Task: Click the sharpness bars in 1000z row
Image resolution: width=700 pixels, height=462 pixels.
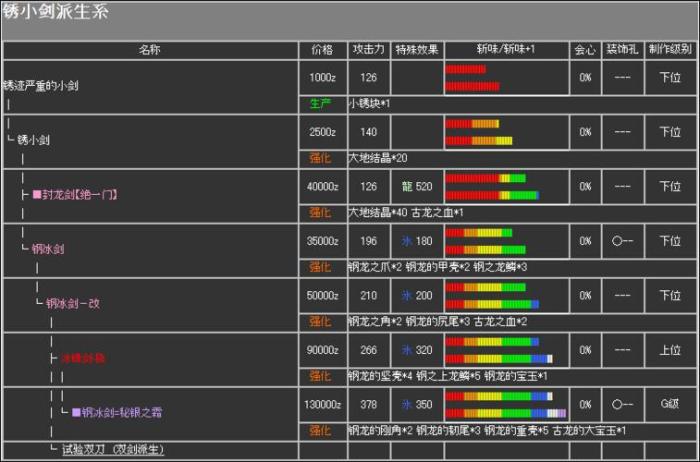Action: pyautogui.click(x=473, y=78)
